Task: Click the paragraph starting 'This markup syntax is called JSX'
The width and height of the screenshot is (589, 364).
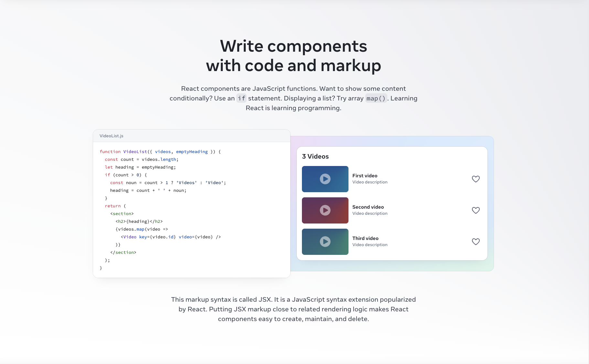Action: point(294,309)
